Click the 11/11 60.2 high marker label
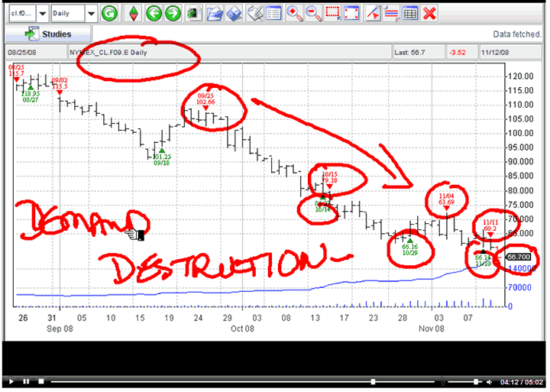 (490, 225)
